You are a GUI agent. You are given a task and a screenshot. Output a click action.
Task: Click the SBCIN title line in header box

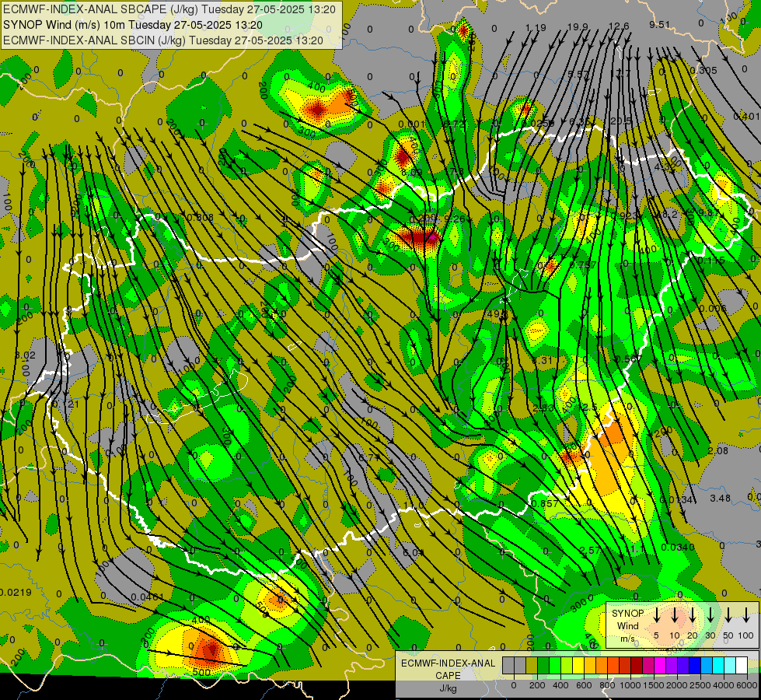click(163, 40)
